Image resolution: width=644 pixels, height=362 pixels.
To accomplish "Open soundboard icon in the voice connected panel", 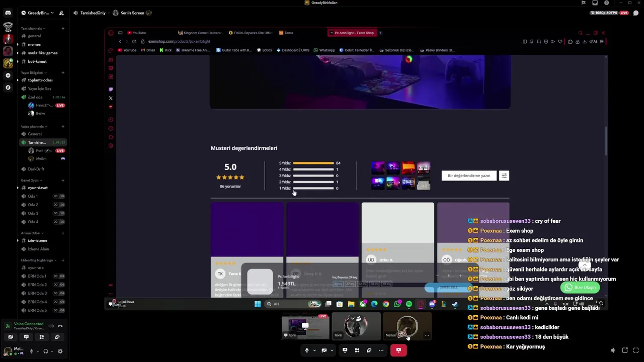I will [x=57, y=337].
